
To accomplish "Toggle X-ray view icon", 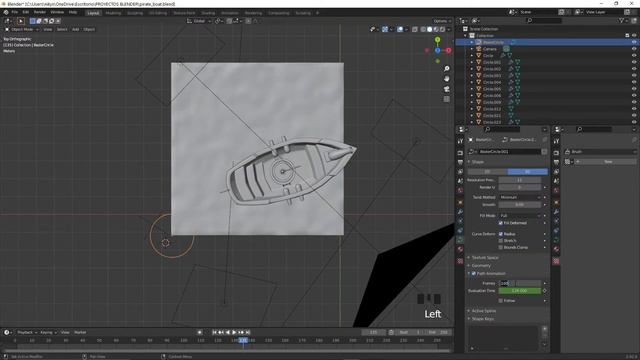I will click(x=415, y=29).
